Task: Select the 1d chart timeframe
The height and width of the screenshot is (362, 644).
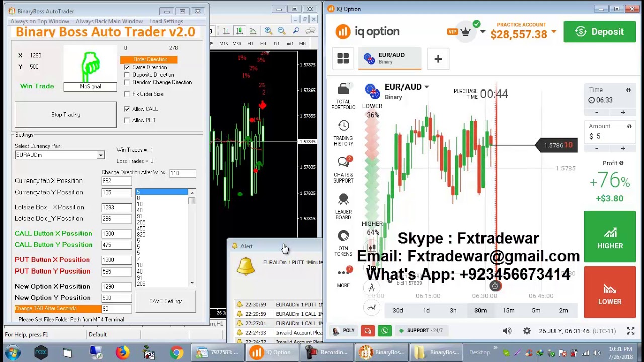Action: click(426, 311)
